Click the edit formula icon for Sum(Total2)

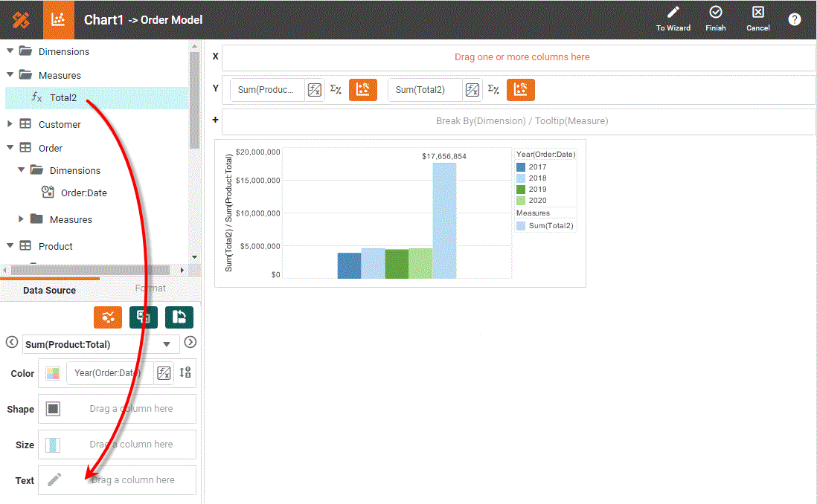(x=472, y=90)
